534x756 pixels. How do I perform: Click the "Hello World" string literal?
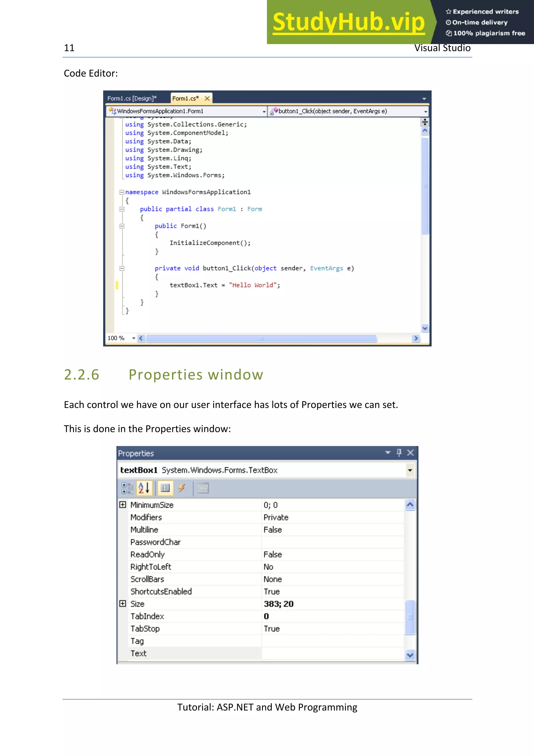252,285
